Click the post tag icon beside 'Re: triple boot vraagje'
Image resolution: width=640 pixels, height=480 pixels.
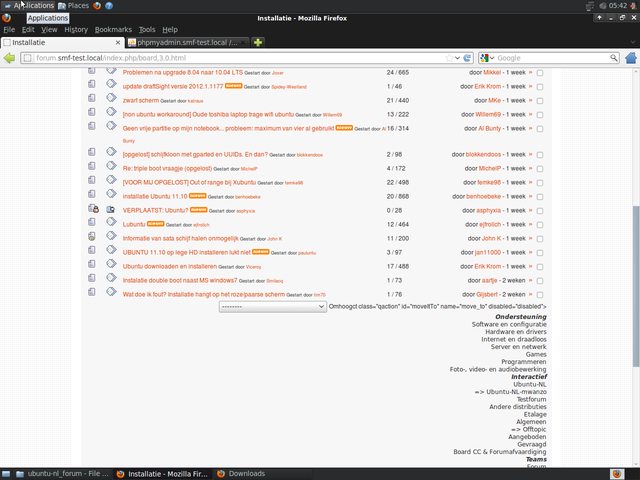[111, 166]
